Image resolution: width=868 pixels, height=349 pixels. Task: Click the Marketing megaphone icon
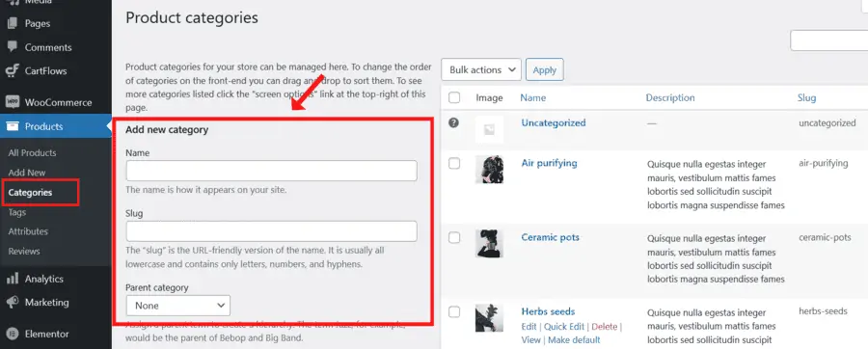coord(13,303)
